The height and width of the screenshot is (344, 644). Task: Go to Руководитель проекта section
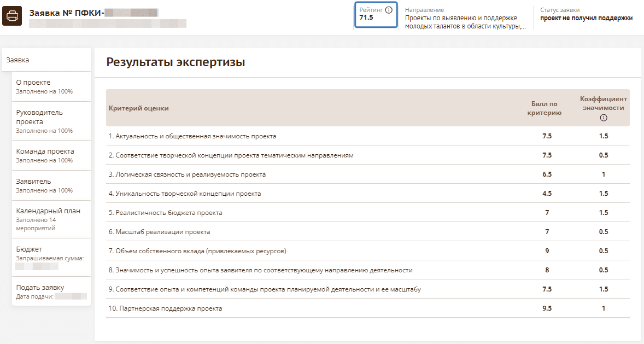click(x=39, y=117)
